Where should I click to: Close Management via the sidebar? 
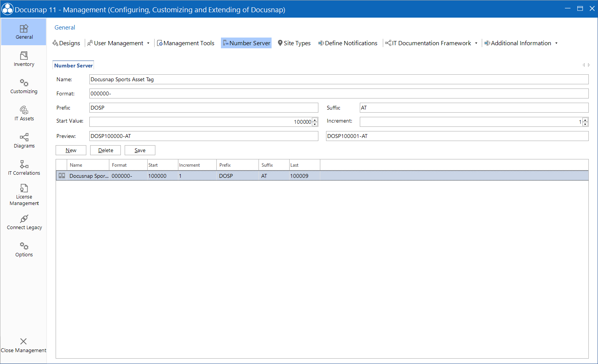point(24,344)
